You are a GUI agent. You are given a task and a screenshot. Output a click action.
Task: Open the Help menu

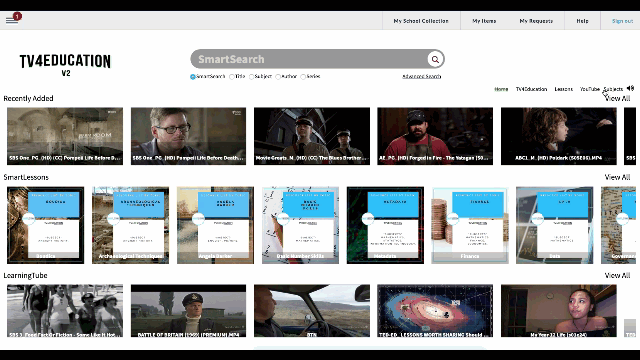coord(582,21)
